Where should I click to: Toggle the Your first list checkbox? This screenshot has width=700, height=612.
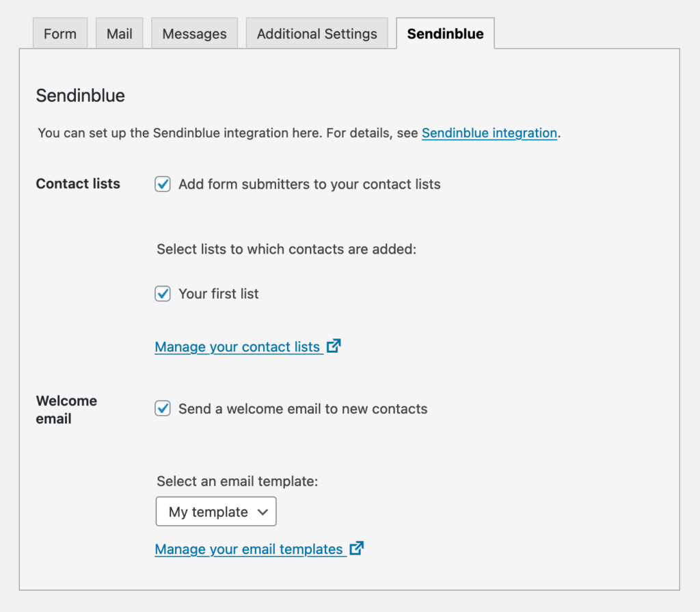coord(163,293)
